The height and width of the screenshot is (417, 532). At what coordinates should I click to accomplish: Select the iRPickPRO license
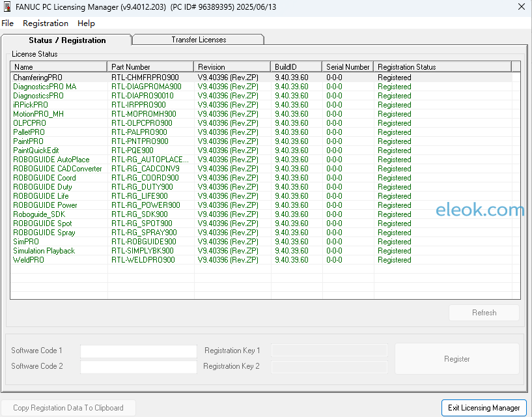tap(261, 105)
